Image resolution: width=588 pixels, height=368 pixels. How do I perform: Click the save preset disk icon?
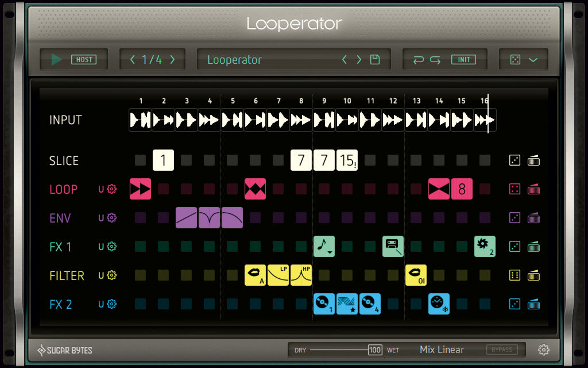[374, 59]
